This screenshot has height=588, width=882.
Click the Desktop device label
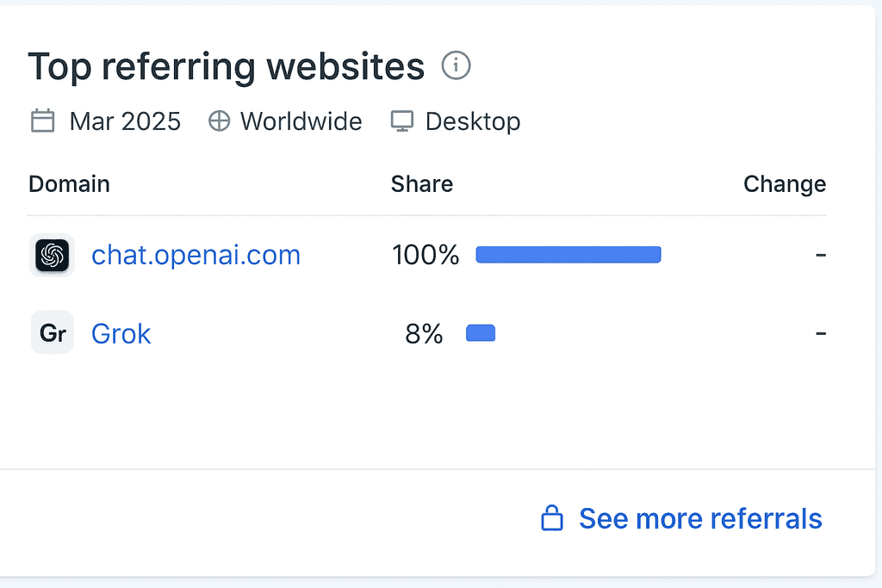[473, 122]
